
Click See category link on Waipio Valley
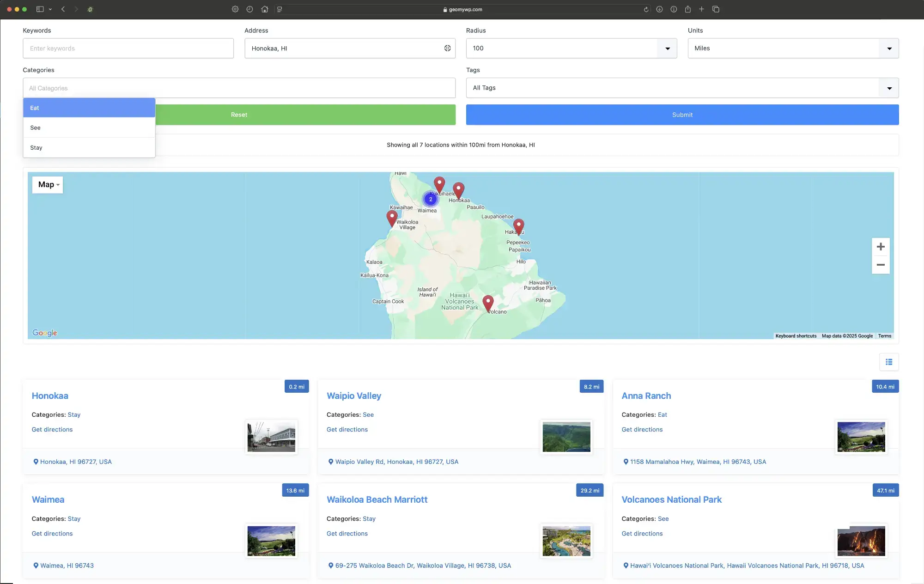[x=368, y=414]
